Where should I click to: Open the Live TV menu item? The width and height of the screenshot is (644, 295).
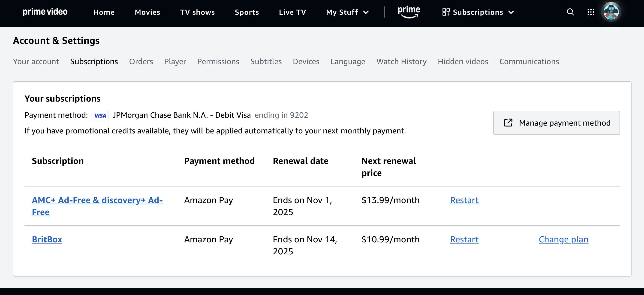point(292,12)
